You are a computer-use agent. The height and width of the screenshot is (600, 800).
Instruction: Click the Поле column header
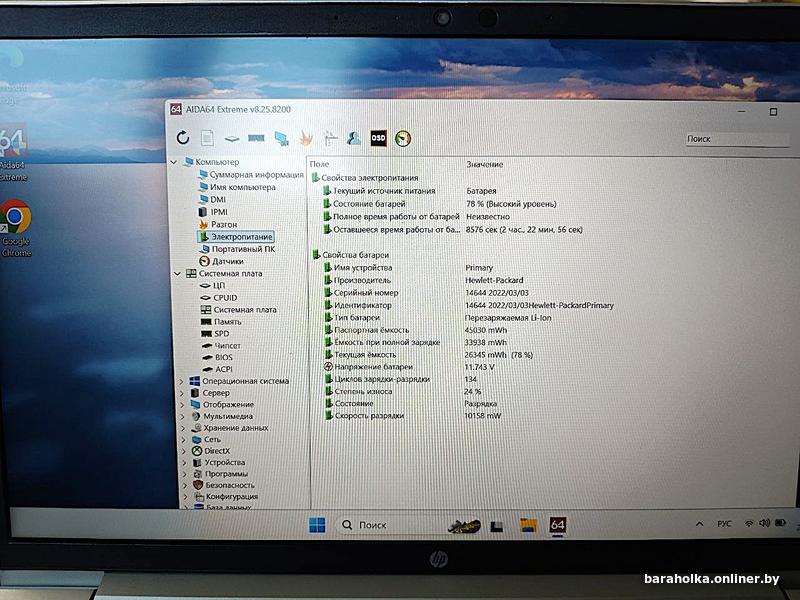319,164
